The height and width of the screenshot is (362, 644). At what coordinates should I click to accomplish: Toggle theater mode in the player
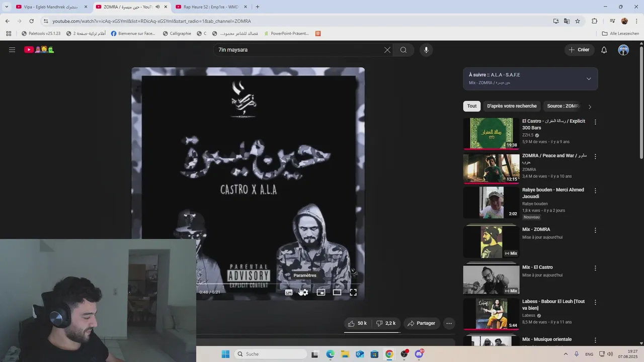pyautogui.click(x=337, y=292)
